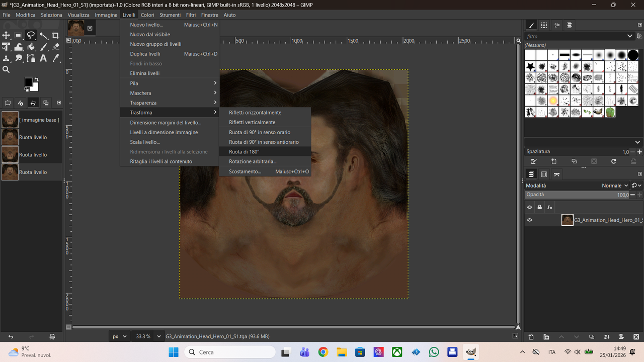Create a new layer from bottom bar
The width and height of the screenshot is (644, 362).
point(531,336)
